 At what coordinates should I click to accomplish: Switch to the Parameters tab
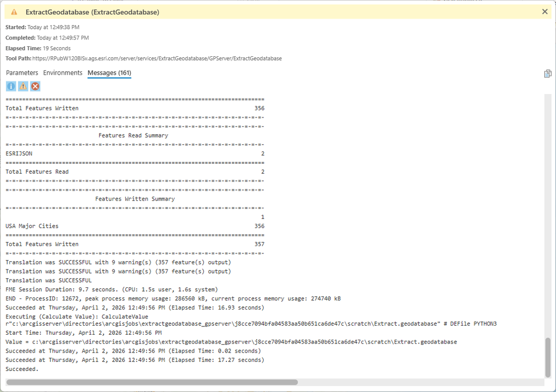[x=22, y=73]
